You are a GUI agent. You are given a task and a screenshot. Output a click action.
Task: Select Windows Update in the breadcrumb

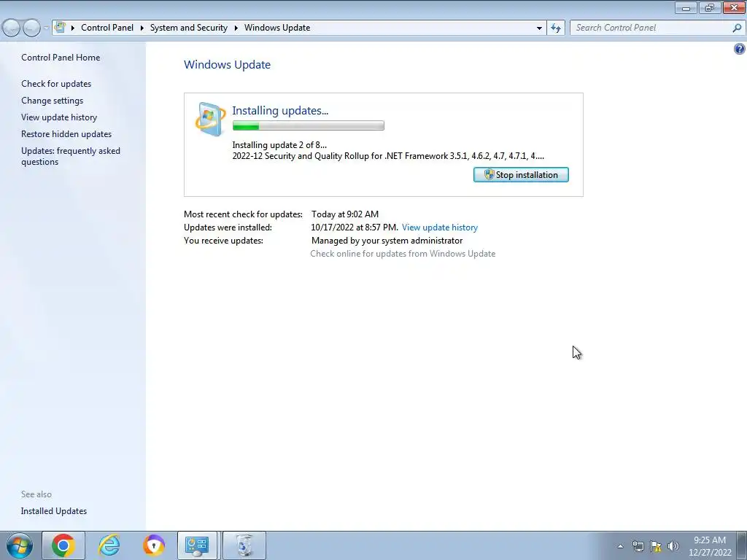(x=277, y=28)
